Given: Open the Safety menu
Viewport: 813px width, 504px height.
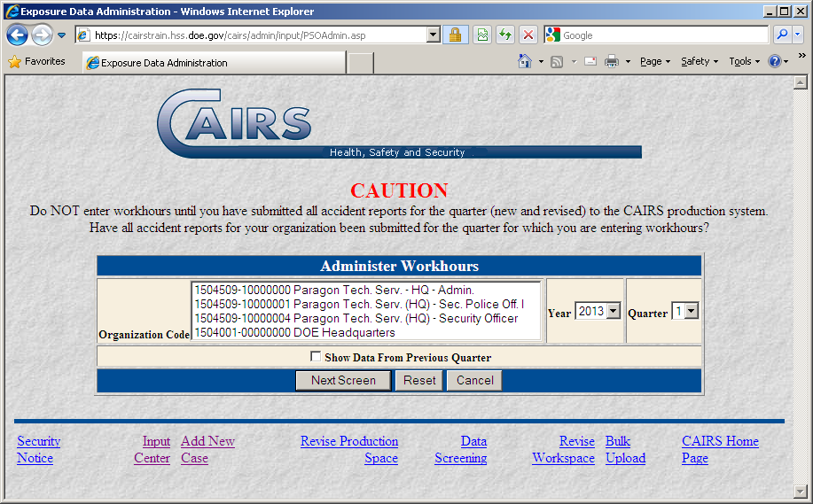Looking at the screenshot, I should (699, 62).
